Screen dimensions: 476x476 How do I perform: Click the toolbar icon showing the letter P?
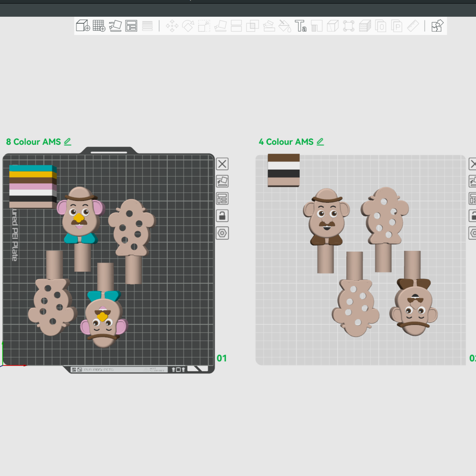[x=396, y=26]
